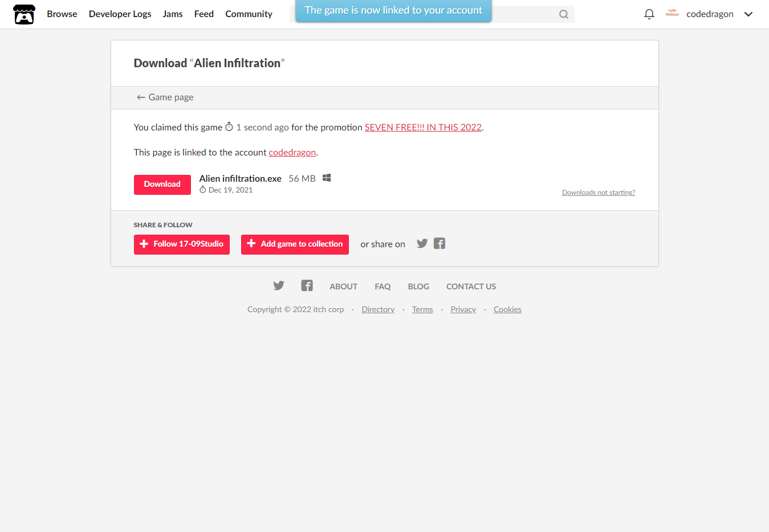Open the ABOUT footer link
This screenshot has width=769, height=532.
coord(344,287)
